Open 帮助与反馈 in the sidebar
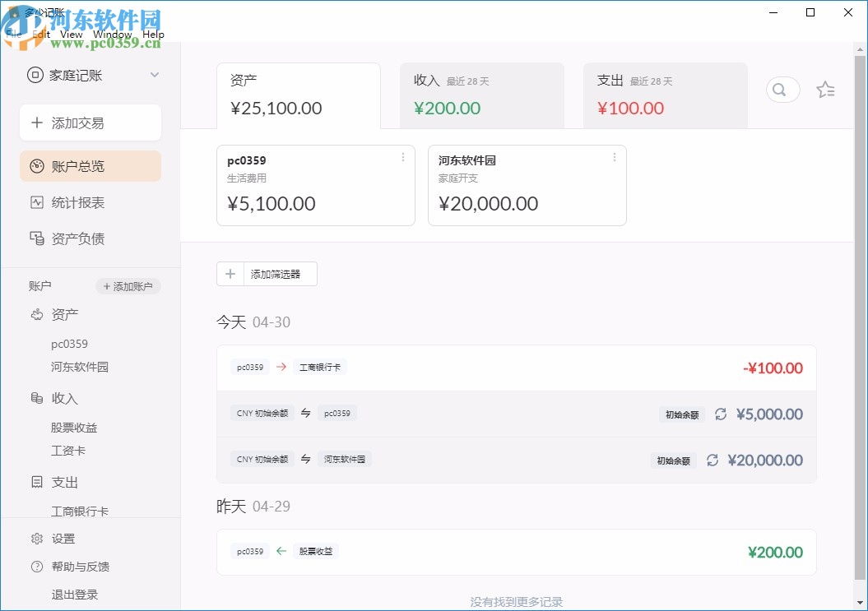Screen dimensions: 868x611 pos(81,567)
